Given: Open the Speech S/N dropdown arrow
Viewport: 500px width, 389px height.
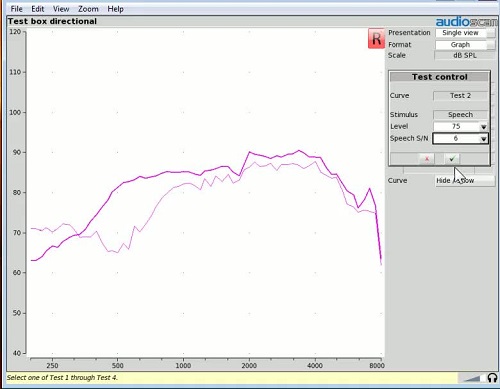Looking at the screenshot, I should (x=483, y=139).
